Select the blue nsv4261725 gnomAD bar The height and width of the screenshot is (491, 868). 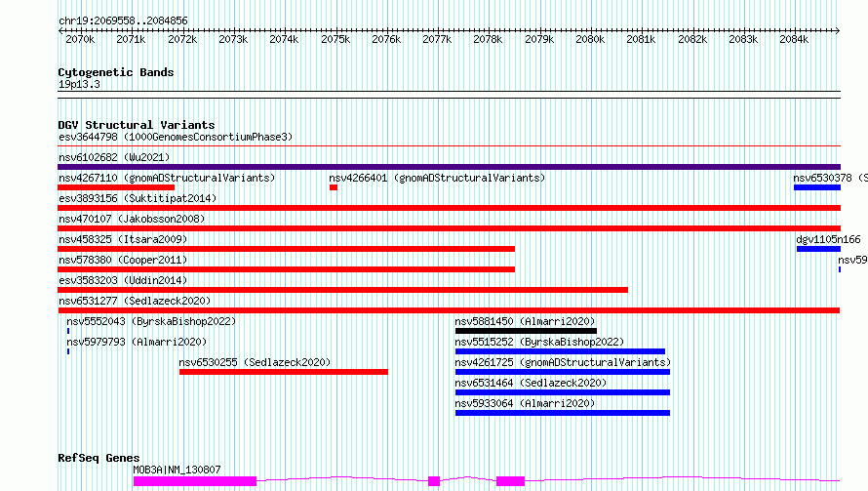pyautogui.click(x=563, y=372)
